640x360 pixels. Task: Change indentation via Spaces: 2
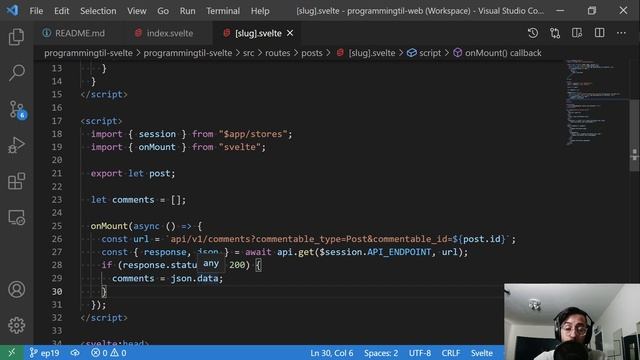click(381, 353)
